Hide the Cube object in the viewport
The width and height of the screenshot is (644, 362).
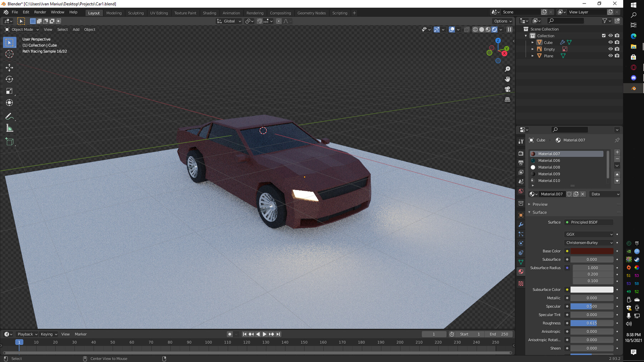click(610, 42)
